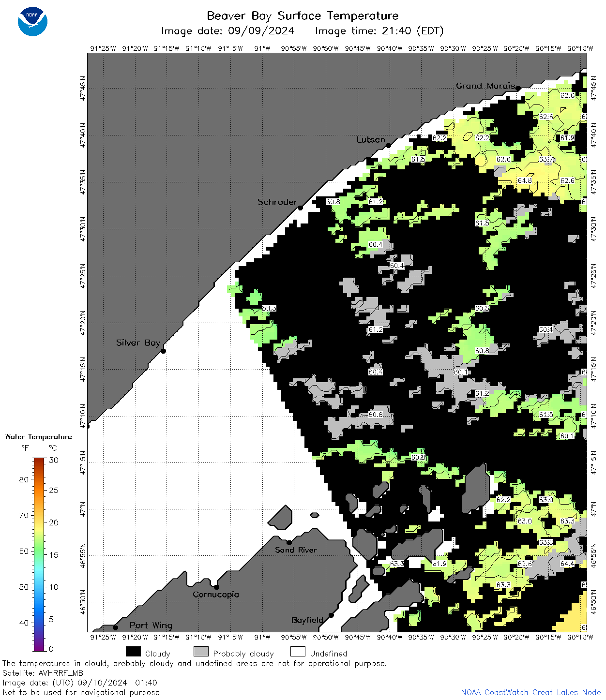Click the left axis label 47°45'N
Screen dimensions: 606x700
(83, 88)
